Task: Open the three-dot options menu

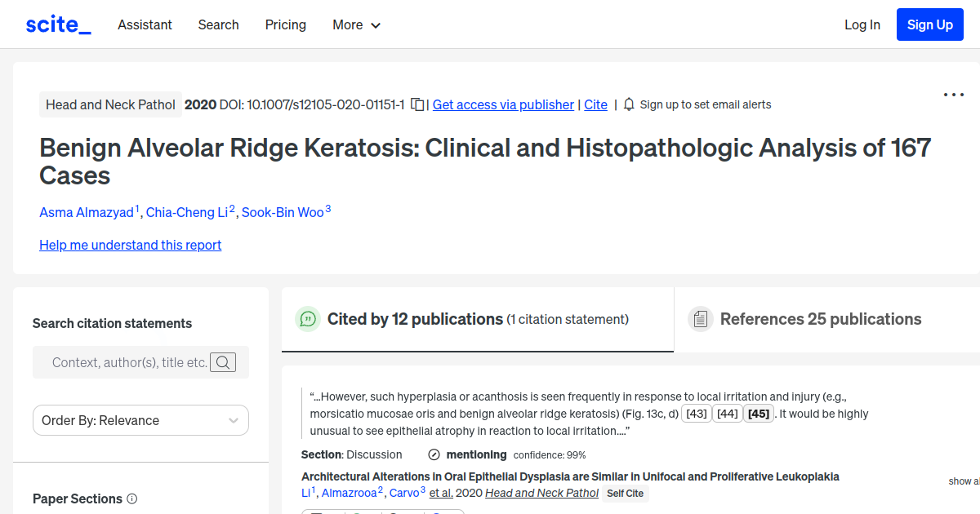Action: pos(953,95)
